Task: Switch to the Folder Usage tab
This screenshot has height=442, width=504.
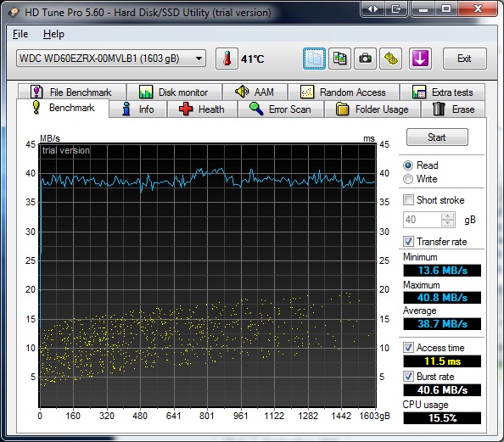Action: 372,109
